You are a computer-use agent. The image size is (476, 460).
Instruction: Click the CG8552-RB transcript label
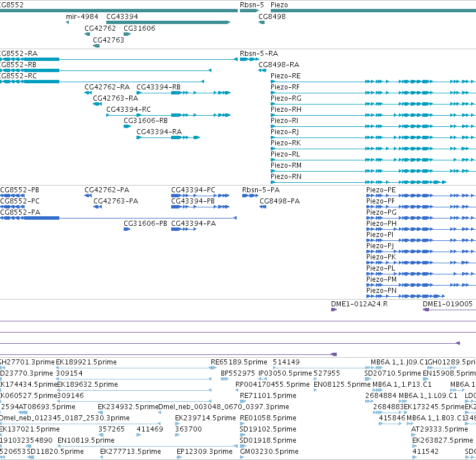click(x=18, y=65)
